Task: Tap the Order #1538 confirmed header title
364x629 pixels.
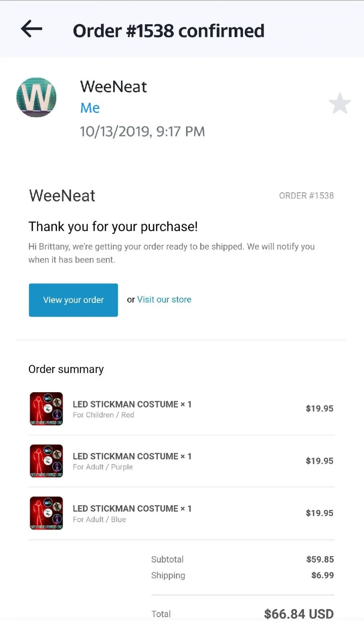Action: pos(169,31)
